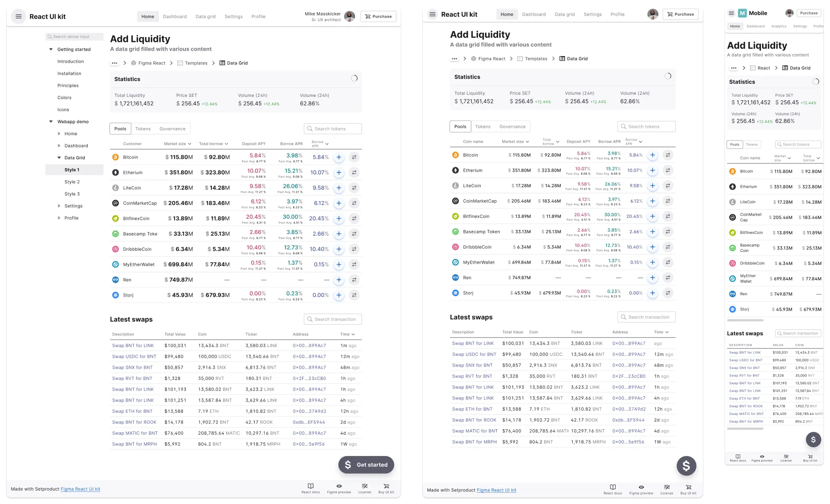Select Governance tab in middle panel
The height and width of the screenshot is (504, 830).
512,127
